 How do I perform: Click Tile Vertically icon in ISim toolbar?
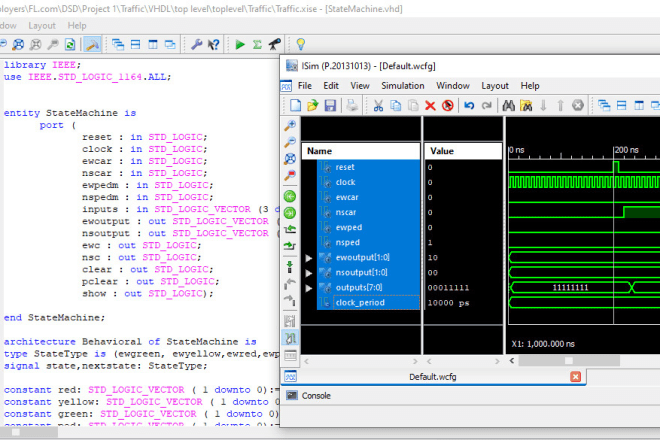(x=639, y=105)
